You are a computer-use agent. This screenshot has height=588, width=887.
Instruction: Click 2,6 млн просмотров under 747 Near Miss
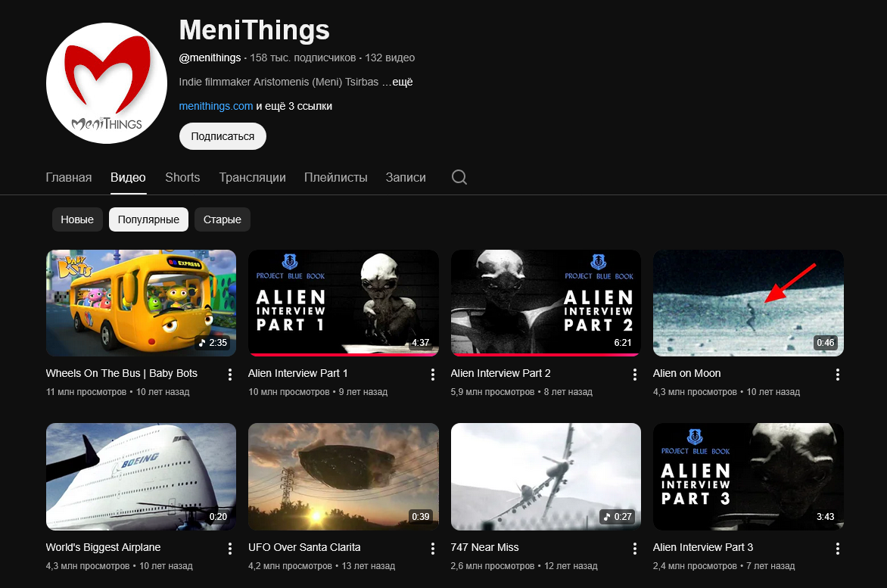[x=492, y=566]
